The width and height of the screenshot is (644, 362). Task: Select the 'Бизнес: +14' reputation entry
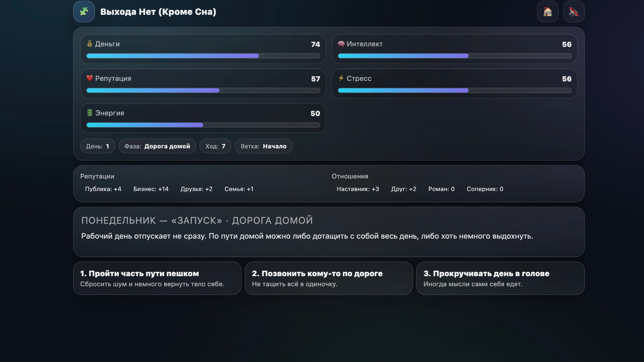151,189
